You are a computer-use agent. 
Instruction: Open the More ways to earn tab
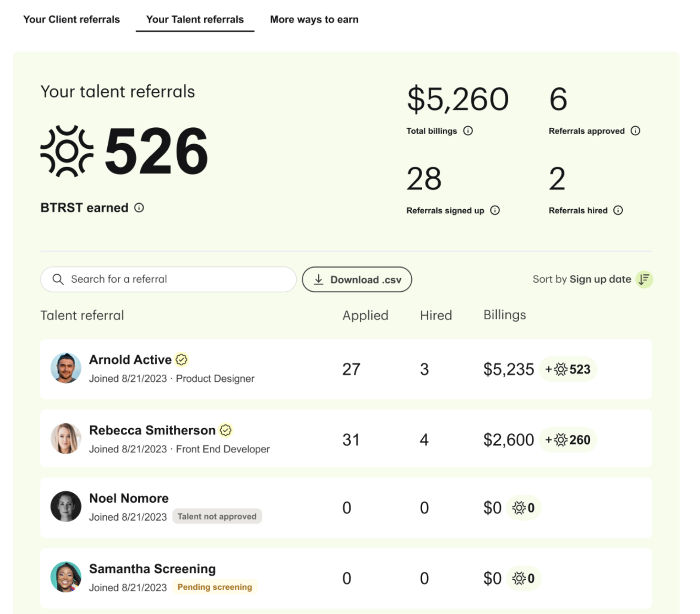coord(314,20)
